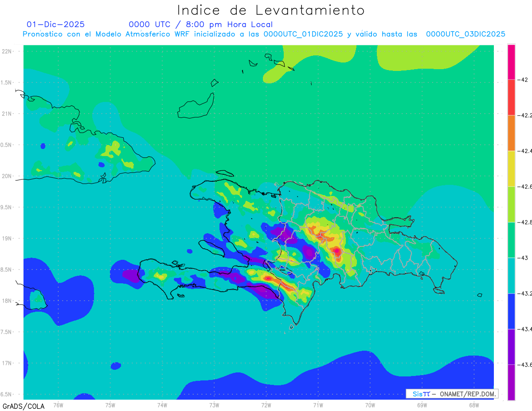This screenshot has width=532, height=411.
Task: Click the longitude label '70W'
Action: tap(370, 405)
